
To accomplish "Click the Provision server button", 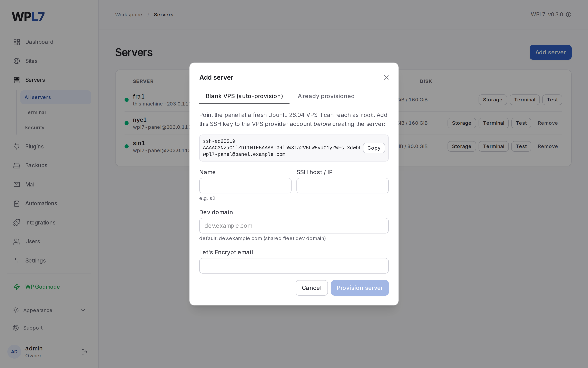I will (360, 288).
